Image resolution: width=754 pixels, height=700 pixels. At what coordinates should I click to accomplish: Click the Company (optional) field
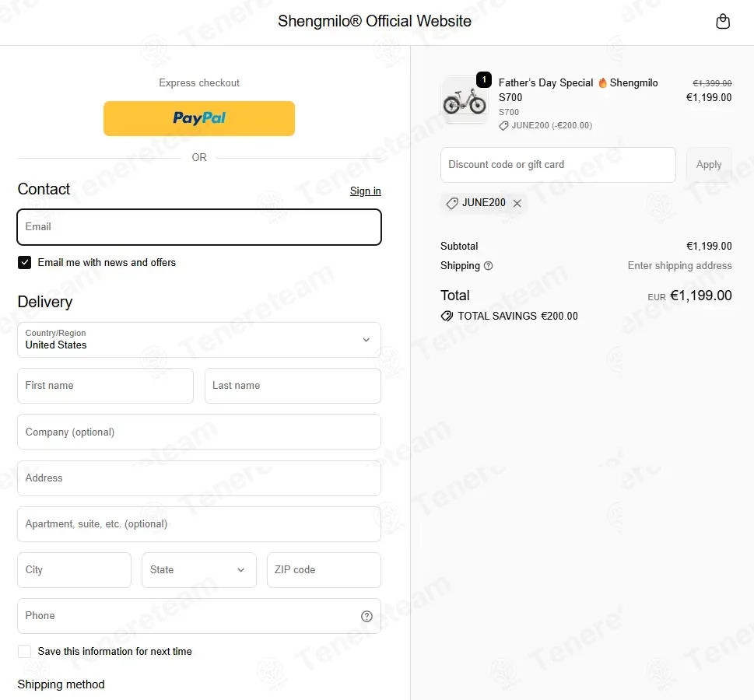199,432
